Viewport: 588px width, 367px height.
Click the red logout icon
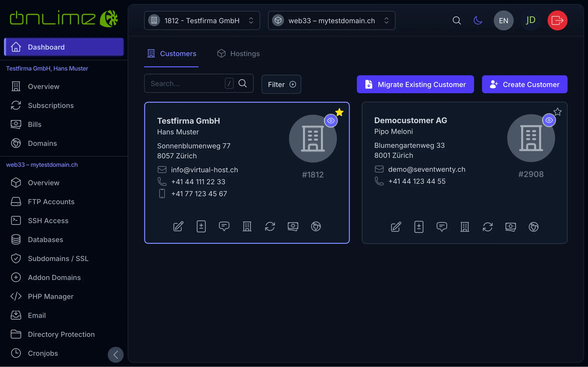point(557,20)
